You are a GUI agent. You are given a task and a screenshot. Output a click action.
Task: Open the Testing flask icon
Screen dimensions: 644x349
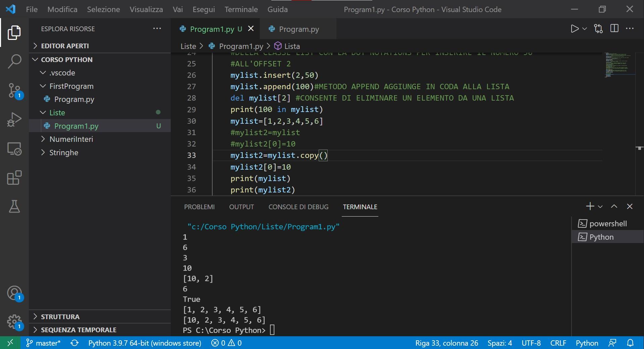click(x=14, y=206)
